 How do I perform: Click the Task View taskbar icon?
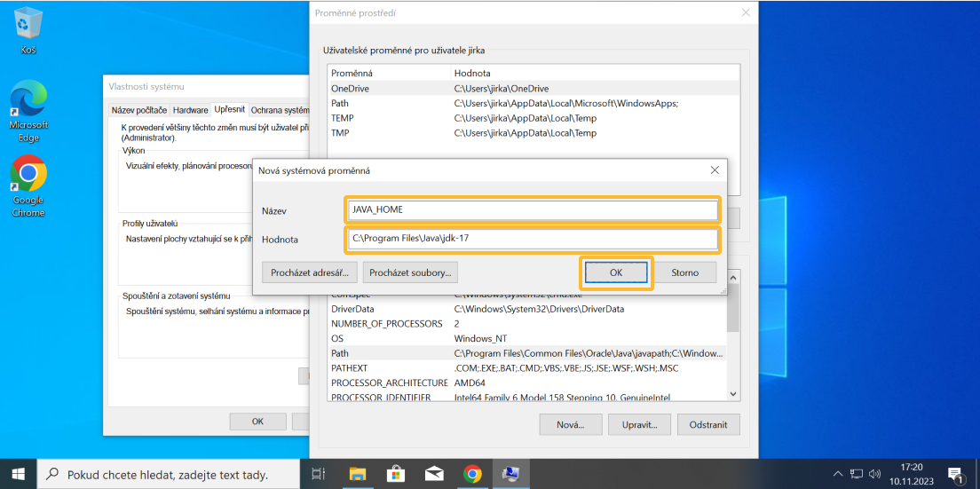coord(319,474)
